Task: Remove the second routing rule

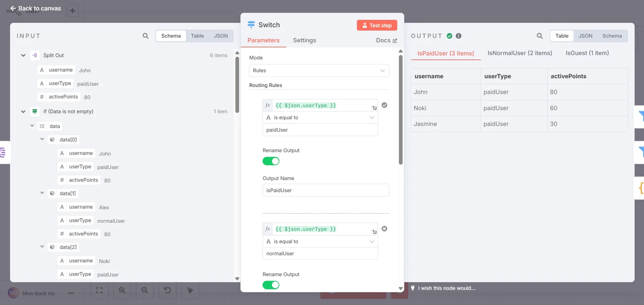Action: (x=384, y=229)
